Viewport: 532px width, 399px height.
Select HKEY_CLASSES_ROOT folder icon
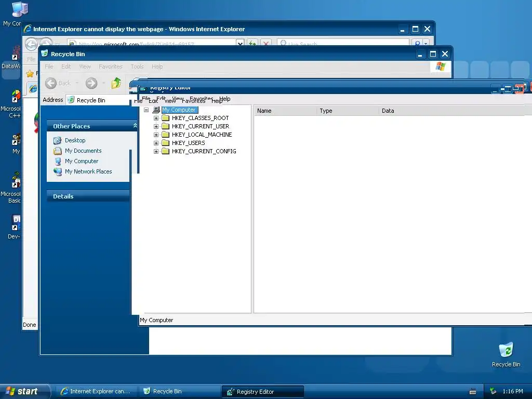pyautogui.click(x=166, y=118)
